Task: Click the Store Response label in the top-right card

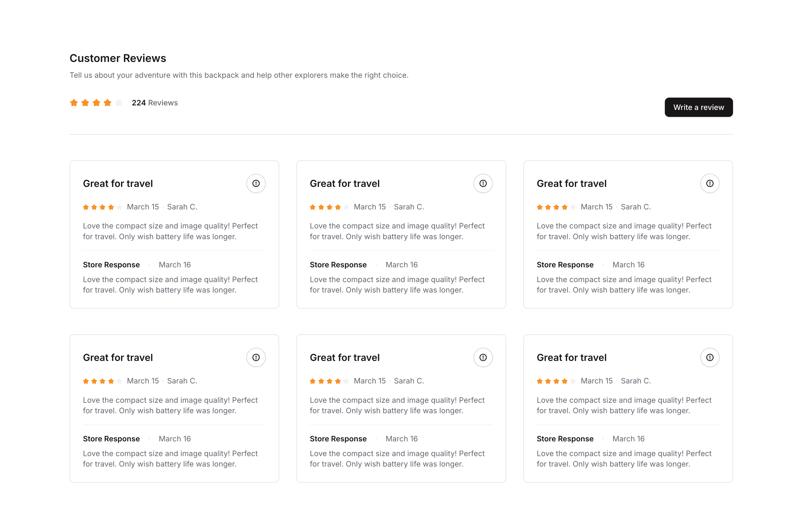Action: [565, 265]
